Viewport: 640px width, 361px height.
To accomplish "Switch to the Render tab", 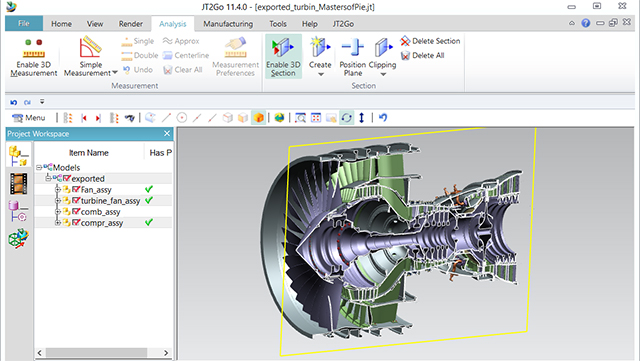I will pos(131,24).
